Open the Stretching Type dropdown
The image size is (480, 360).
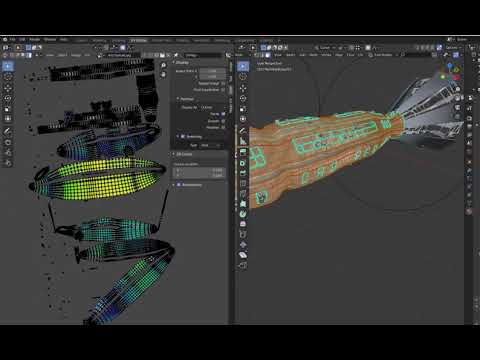[212, 145]
